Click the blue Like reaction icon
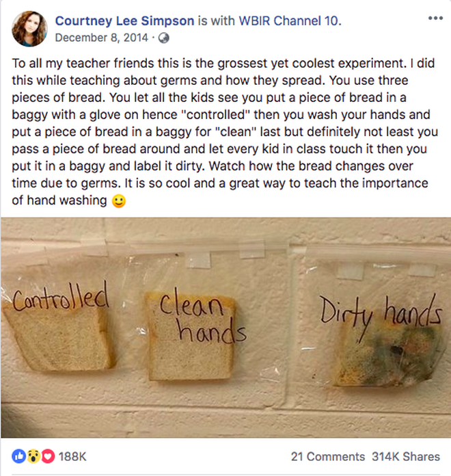 coord(18,457)
